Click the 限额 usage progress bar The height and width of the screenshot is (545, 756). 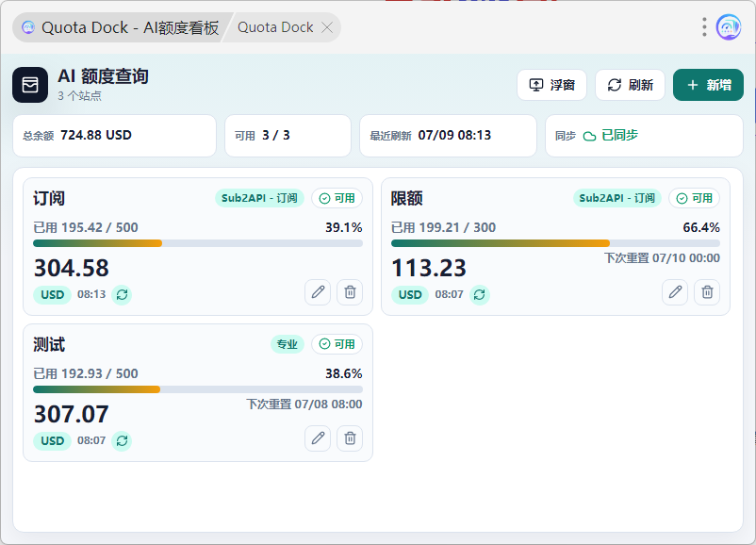tap(555, 243)
